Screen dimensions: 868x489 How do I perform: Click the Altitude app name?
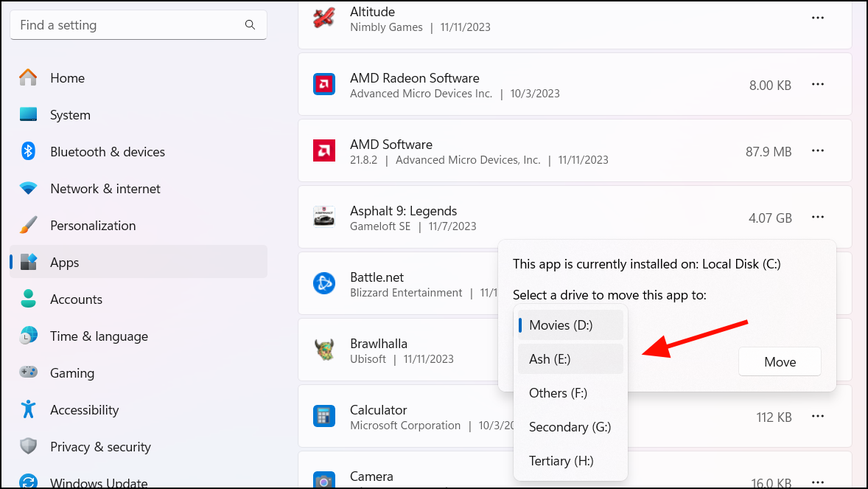tap(372, 12)
